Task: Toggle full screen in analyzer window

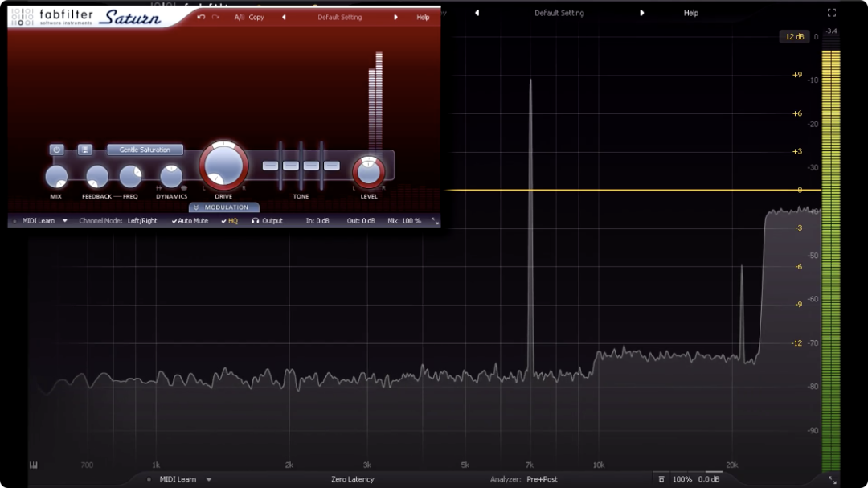Action: [832, 13]
